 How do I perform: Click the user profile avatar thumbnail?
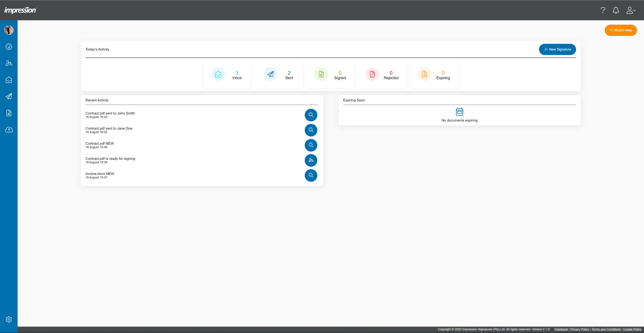(9, 30)
